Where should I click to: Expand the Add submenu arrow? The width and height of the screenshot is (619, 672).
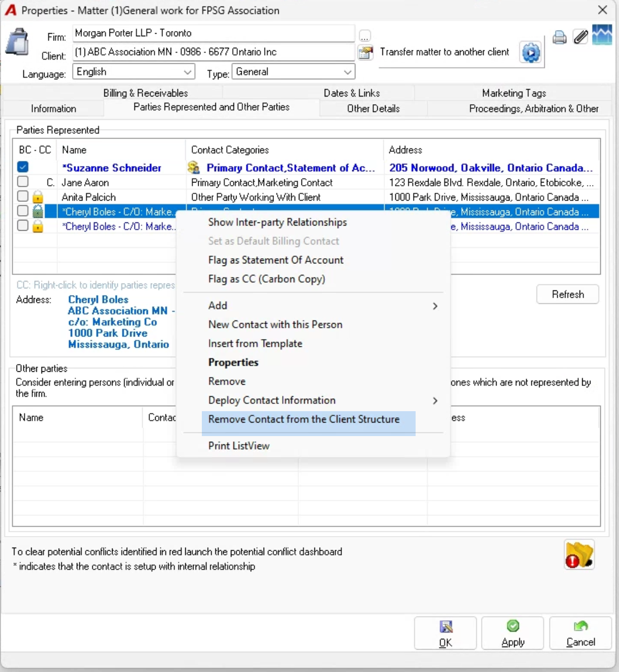(435, 306)
